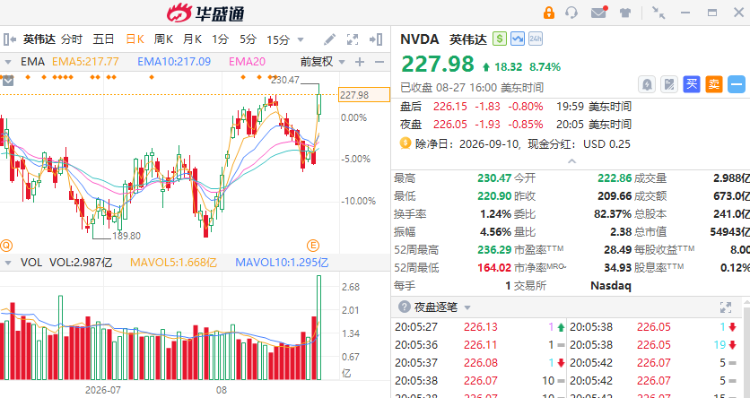The width and height of the screenshot is (750, 398).
Task: Set a price alert with bell icon
Action: (x=647, y=85)
